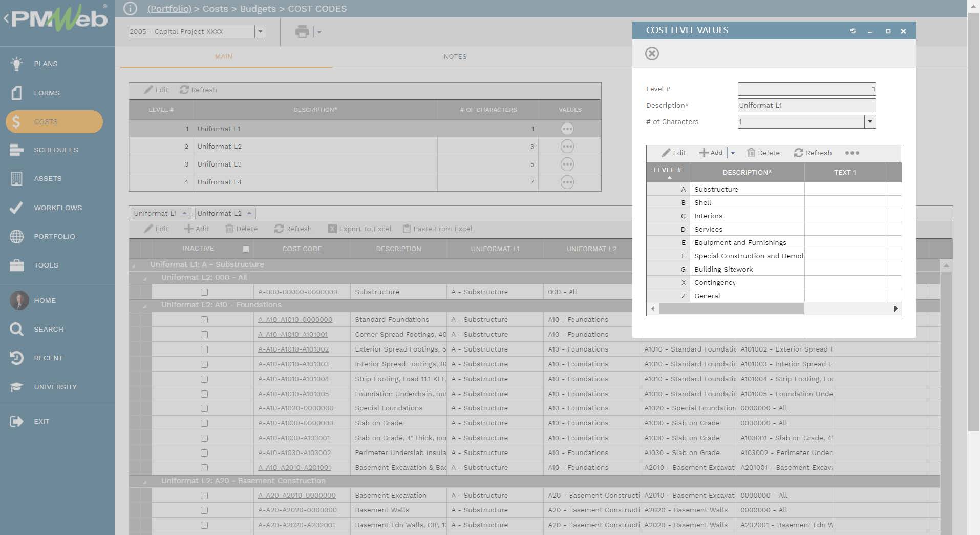Click the printer icon in toolbar
980x535 pixels.
[302, 32]
